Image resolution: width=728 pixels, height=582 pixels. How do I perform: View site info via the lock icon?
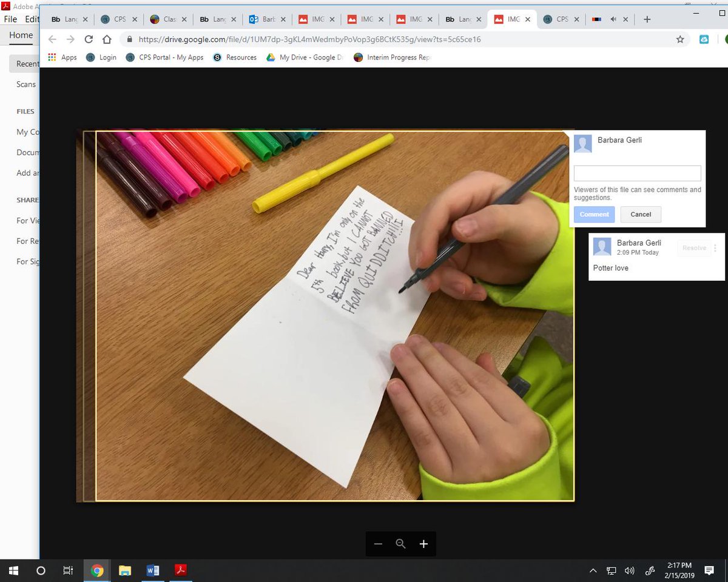tap(129, 39)
